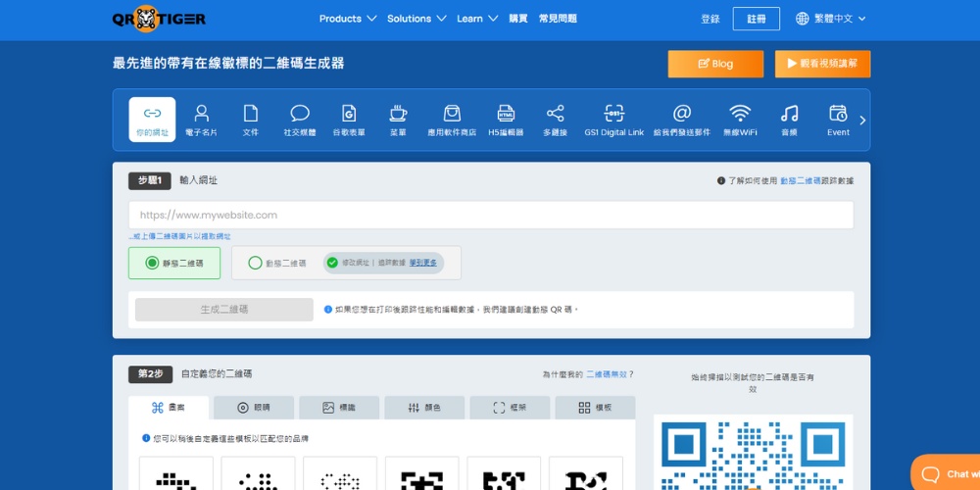Switch to the 圖案 pattern tab
This screenshot has height=490, width=980.
(x=169, y=408)
